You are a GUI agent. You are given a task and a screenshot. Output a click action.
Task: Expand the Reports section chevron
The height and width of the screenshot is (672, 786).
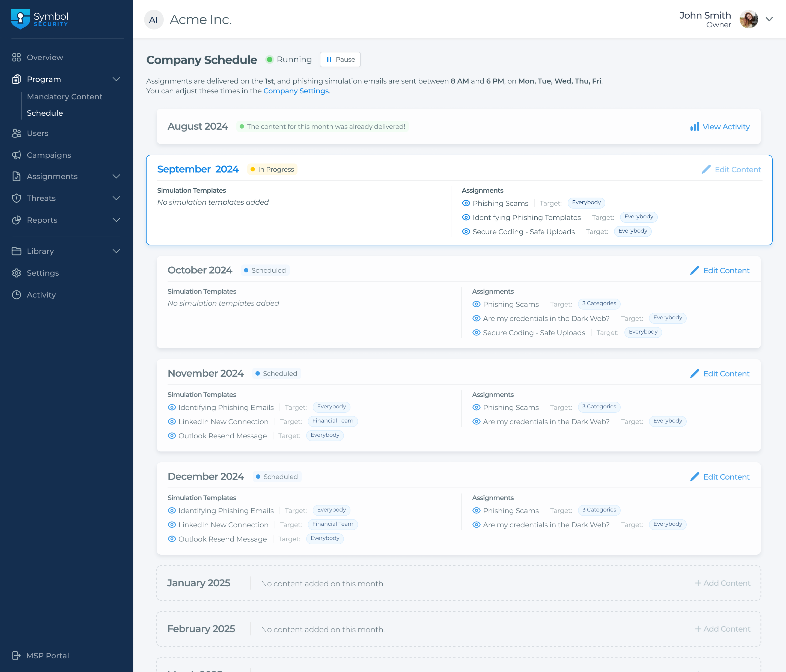pos(117,220)
